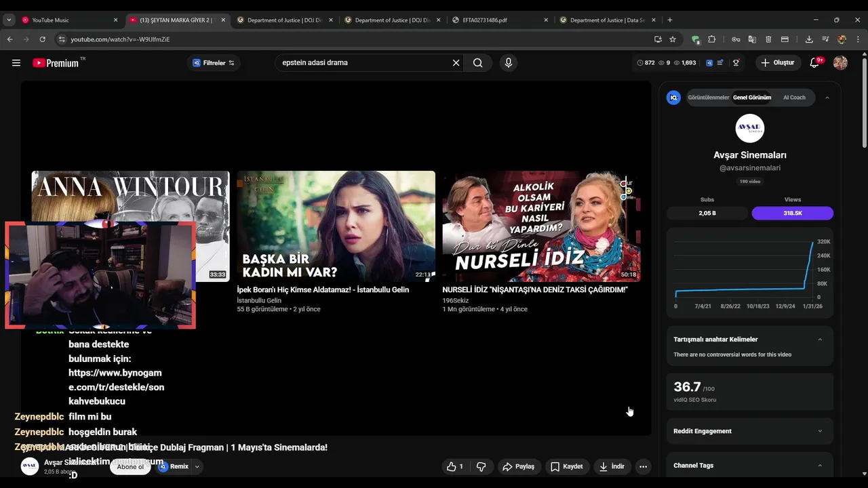Submit search with magnifier icon
The image size is (868, 488).
coord(478,63)
